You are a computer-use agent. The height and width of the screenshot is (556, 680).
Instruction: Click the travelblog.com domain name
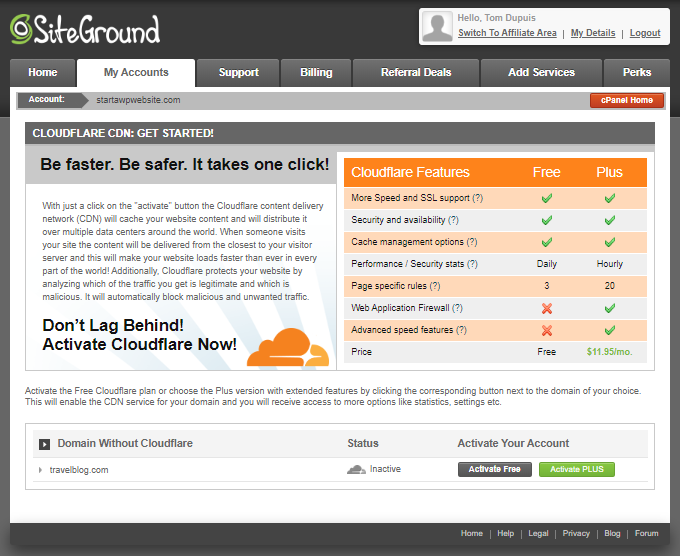pos(79,470)
